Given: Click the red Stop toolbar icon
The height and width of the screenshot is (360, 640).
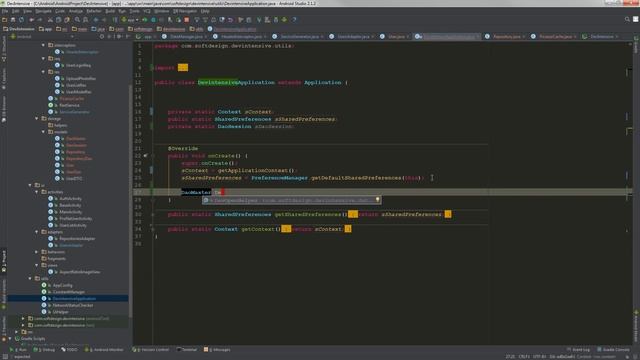Looking at the screenshot, I should tap(187, 20).
